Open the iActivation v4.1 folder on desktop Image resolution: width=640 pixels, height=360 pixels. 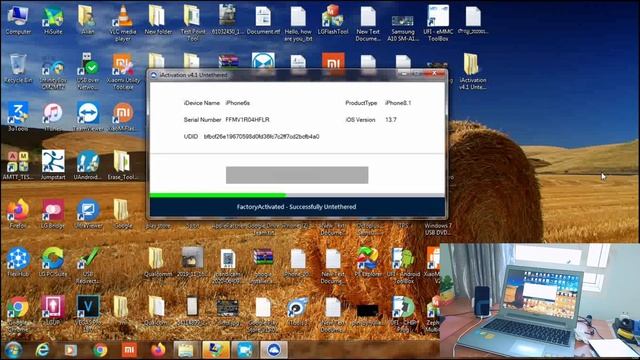coord(472,71)
